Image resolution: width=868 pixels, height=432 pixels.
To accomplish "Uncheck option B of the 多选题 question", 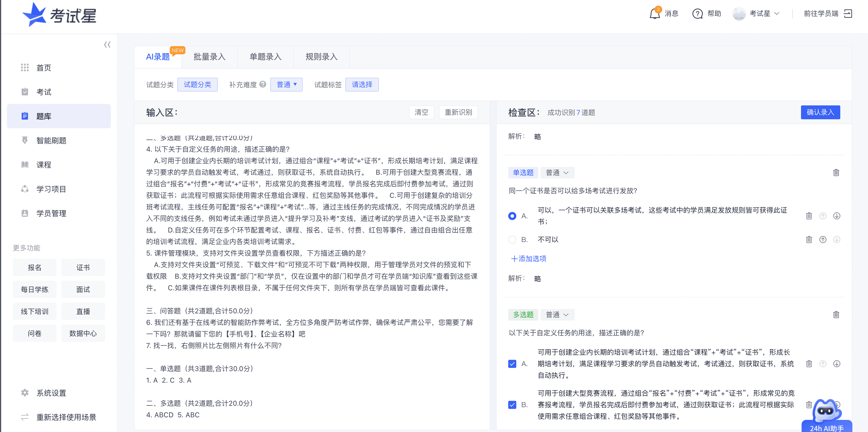I will [x=512, y=405].
